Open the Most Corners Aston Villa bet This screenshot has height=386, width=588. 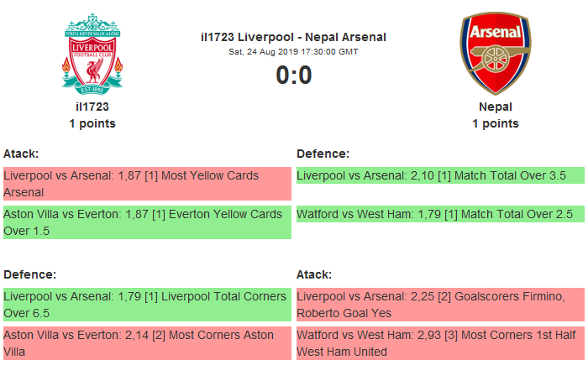pos(147,343)
